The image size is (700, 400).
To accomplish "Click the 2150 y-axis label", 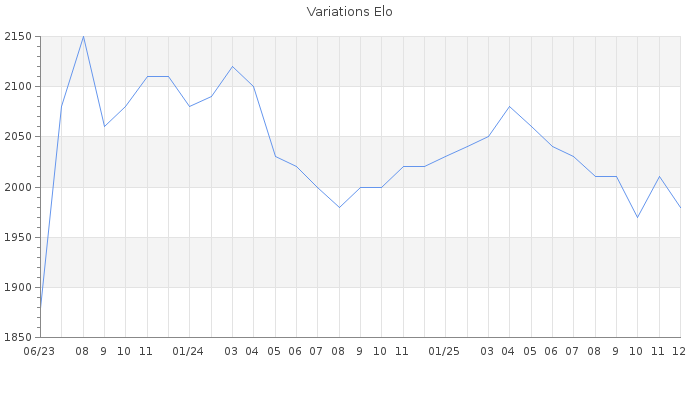I will point(17,37).
